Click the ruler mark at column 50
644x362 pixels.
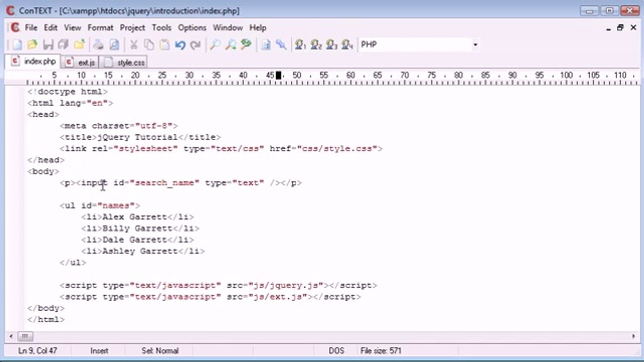click(x=297, y=75)
